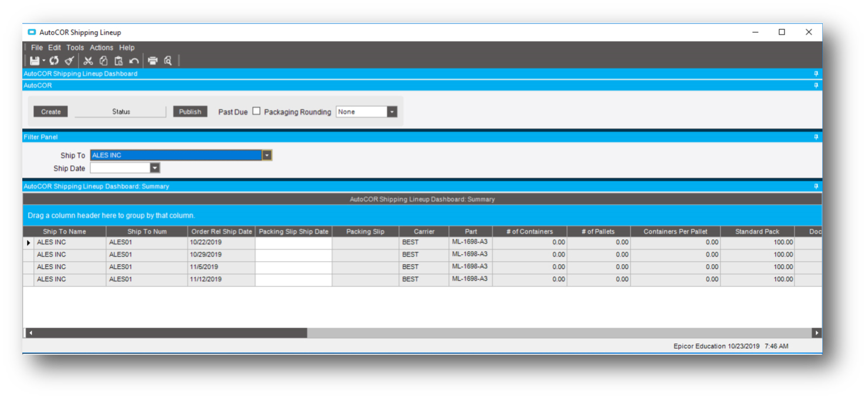
Task: Click ML-1698-A3 part in the 10/22/2019 row
Action: [471, 242]
